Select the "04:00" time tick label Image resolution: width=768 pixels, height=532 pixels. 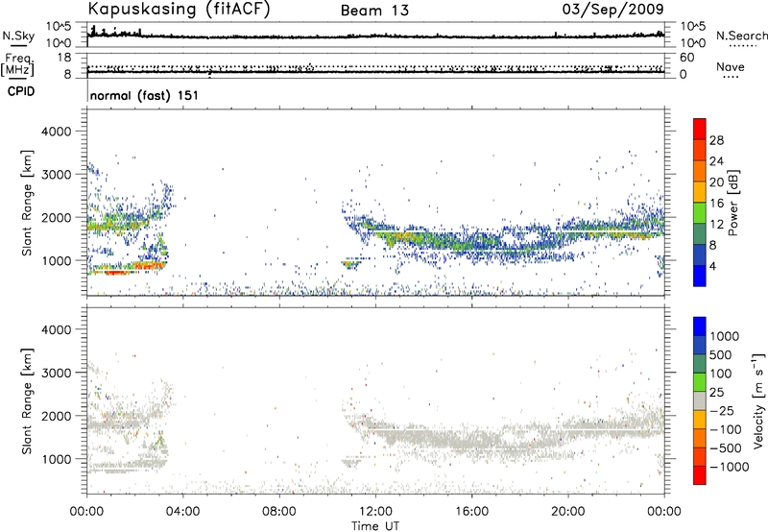[182, 512]
